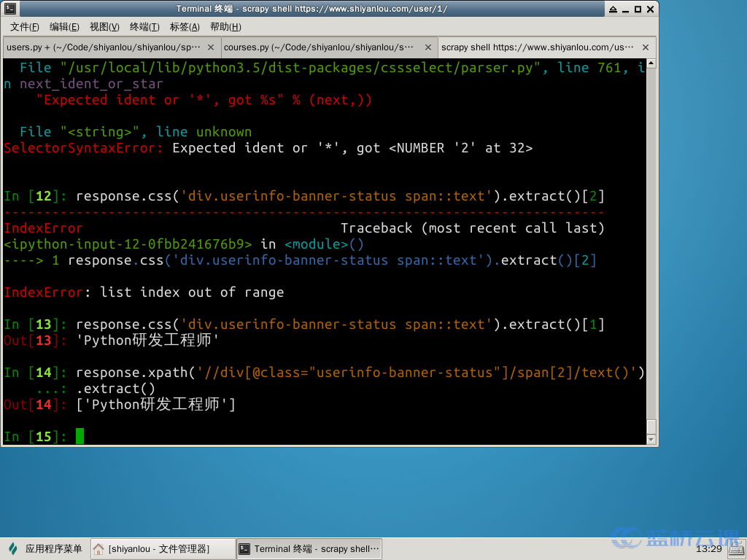Open the 文件(F) menu

(x=25, y=27)
